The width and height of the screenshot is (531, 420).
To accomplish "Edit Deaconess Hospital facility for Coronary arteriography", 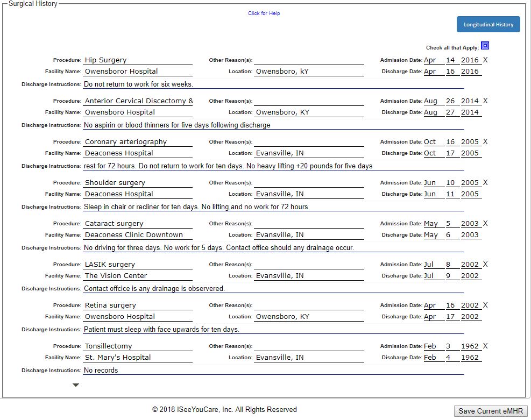I will 138,153.
